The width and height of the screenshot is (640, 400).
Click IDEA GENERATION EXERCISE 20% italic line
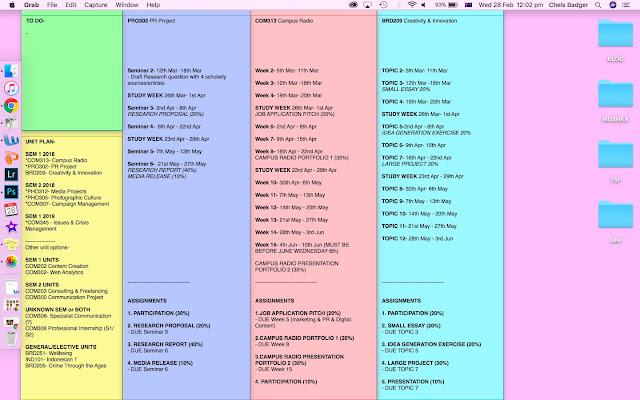(426, 133)
